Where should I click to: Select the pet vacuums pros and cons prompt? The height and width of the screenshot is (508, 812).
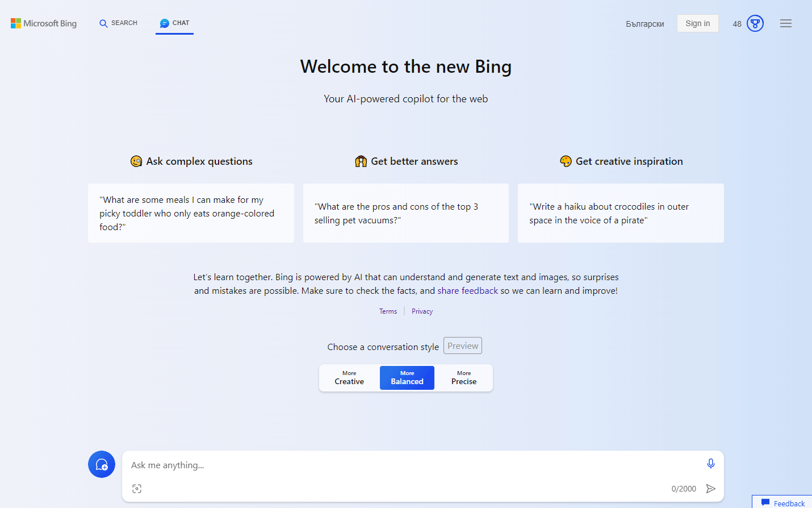406,213
